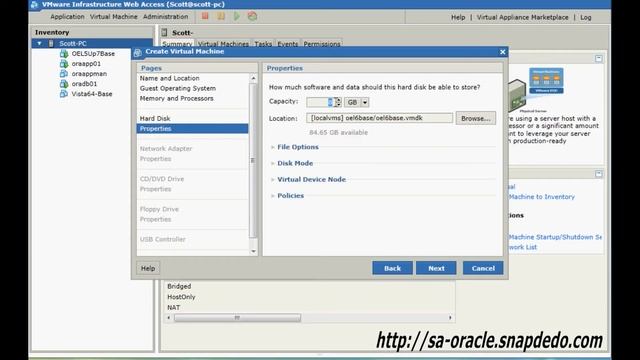
Task: Click the Next button
Action: [x=436, y=268]
